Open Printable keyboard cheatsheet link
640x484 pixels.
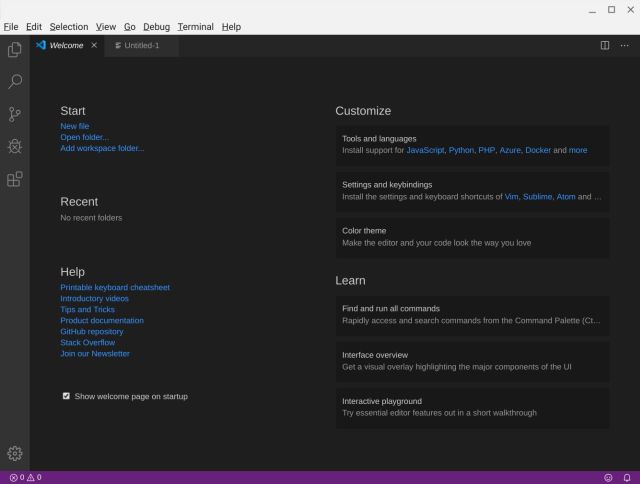pyautogui.click(x=115, y=287)
